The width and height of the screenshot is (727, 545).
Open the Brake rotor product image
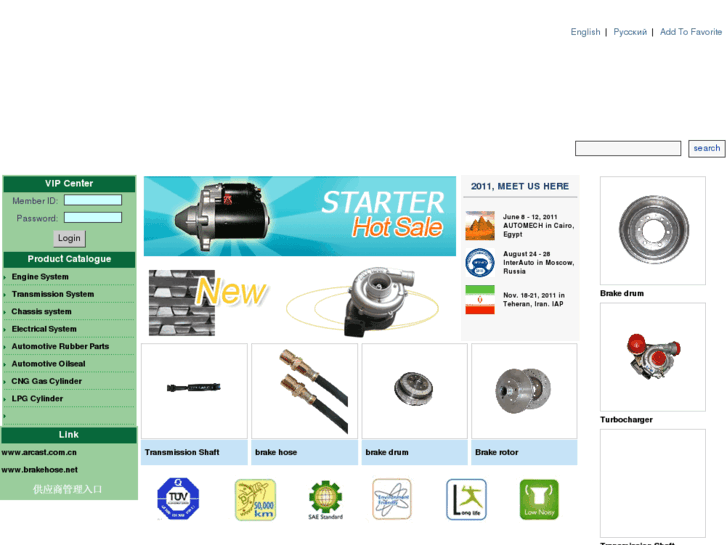[524, 391]
